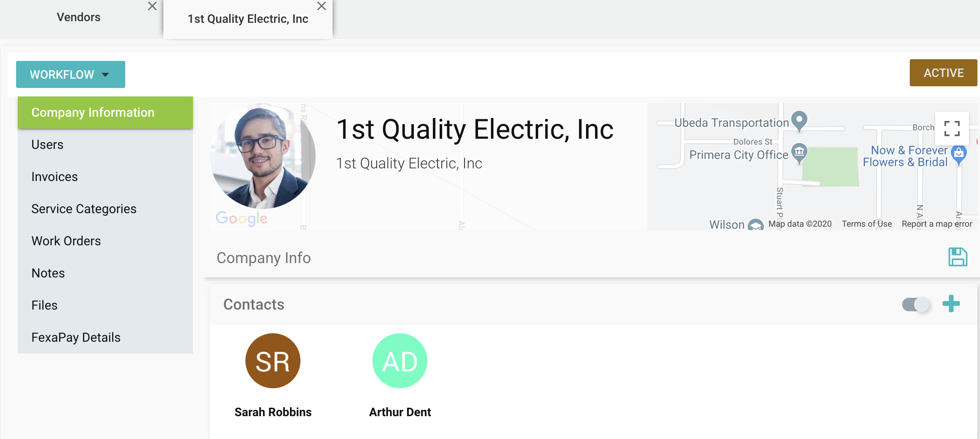Image resolution: width=980 pixels, height=439 pixels.
Task: Close the Vendors tab
Action: [x=152, y=6]
